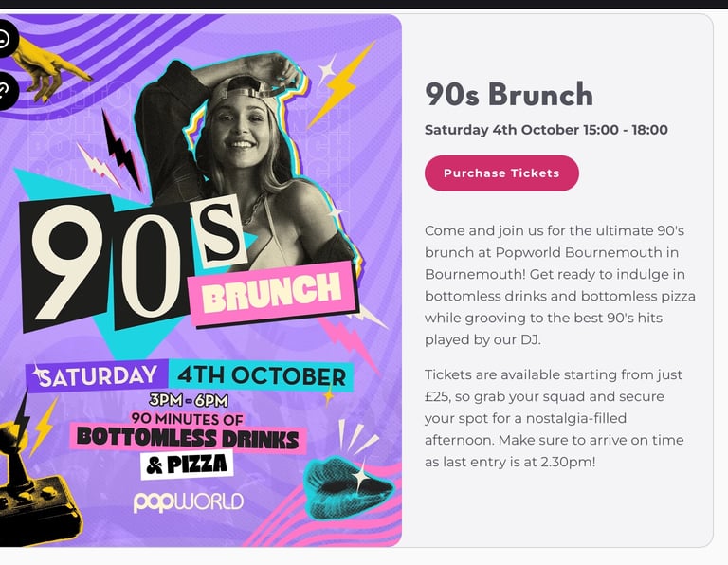Click the white "& PIZZA" label
This screenshot has height=565, width=728.
[187, 465]
